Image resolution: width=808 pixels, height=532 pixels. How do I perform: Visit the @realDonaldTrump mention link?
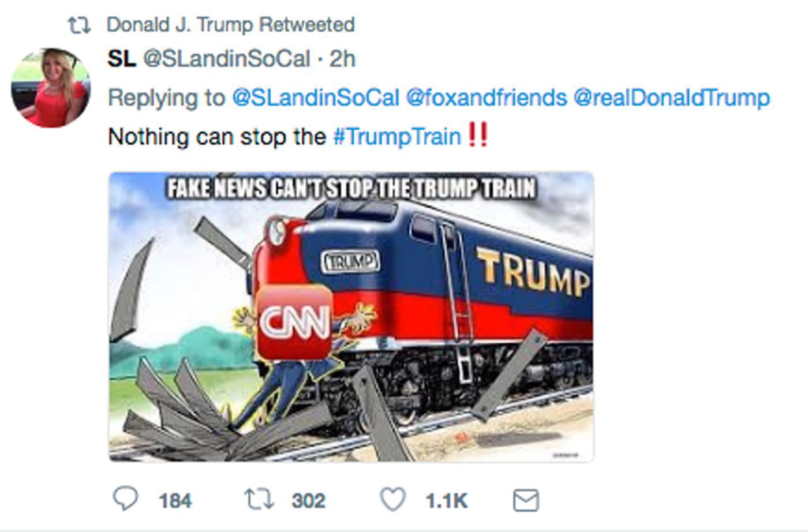(x=671, y=98)
